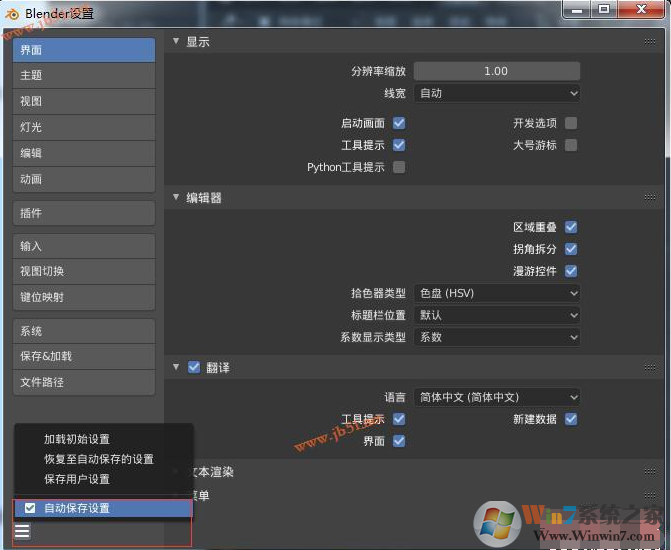The width and height of the screenshot is (671, 550).
Task: Enable the Python工具提示 checkbox
Action: [399, 167]
